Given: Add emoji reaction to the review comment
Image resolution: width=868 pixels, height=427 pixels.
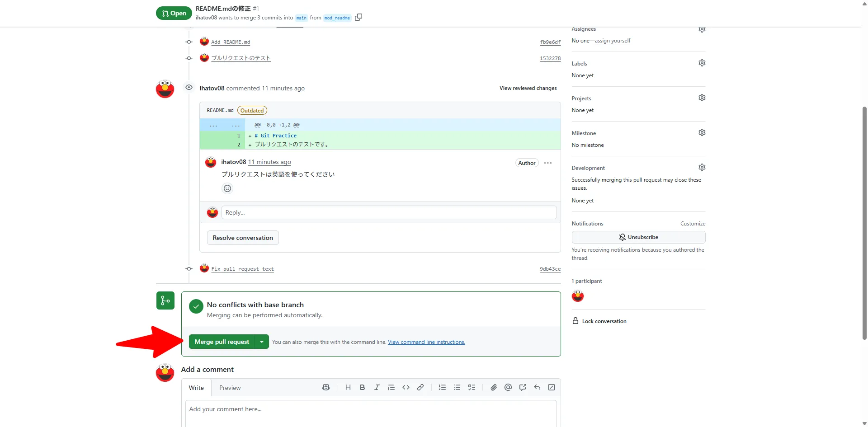Looking at the screenshot, I should pyautogui.click(x=227, y=188).
